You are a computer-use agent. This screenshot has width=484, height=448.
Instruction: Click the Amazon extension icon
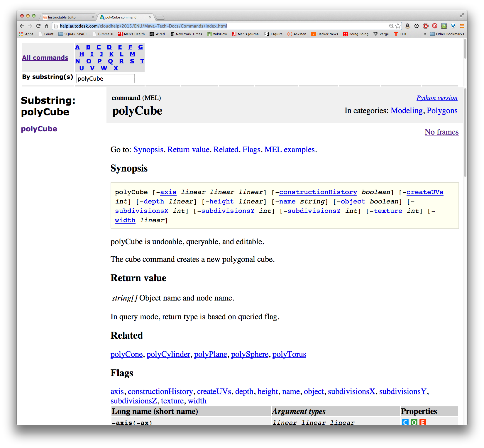pos(407,26)
